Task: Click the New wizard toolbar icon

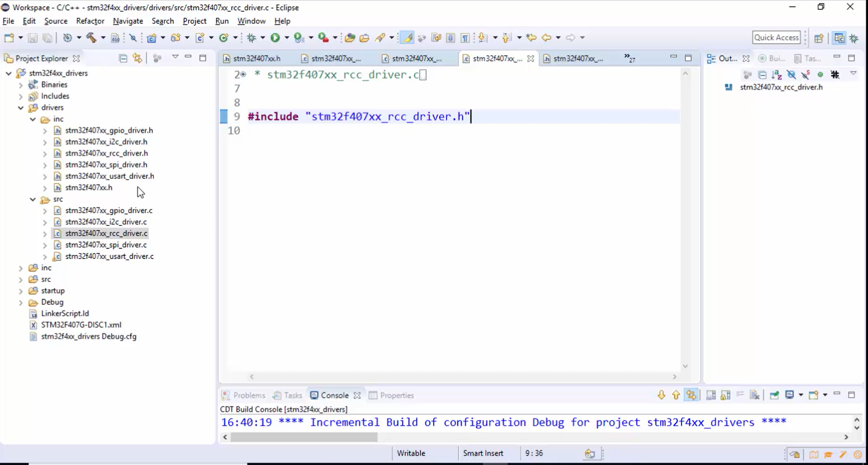Action: pyautogui.click(x=9, y=38)
